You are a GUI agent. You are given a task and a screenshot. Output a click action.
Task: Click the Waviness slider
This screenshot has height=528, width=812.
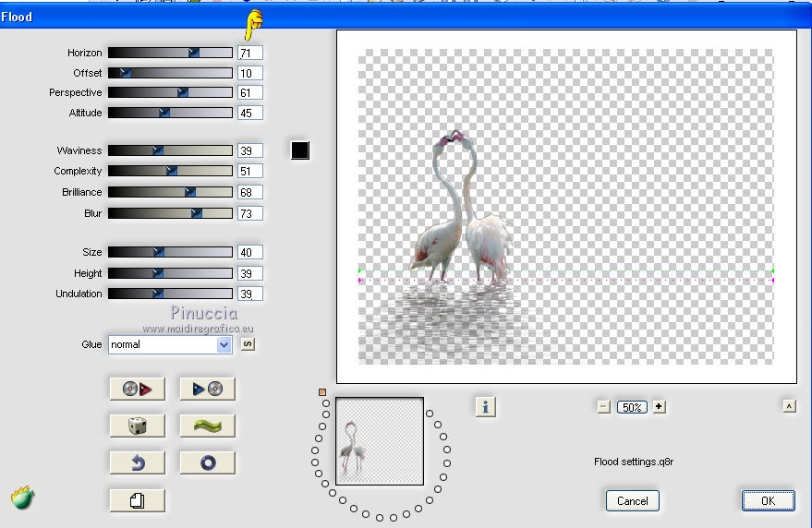170,150
